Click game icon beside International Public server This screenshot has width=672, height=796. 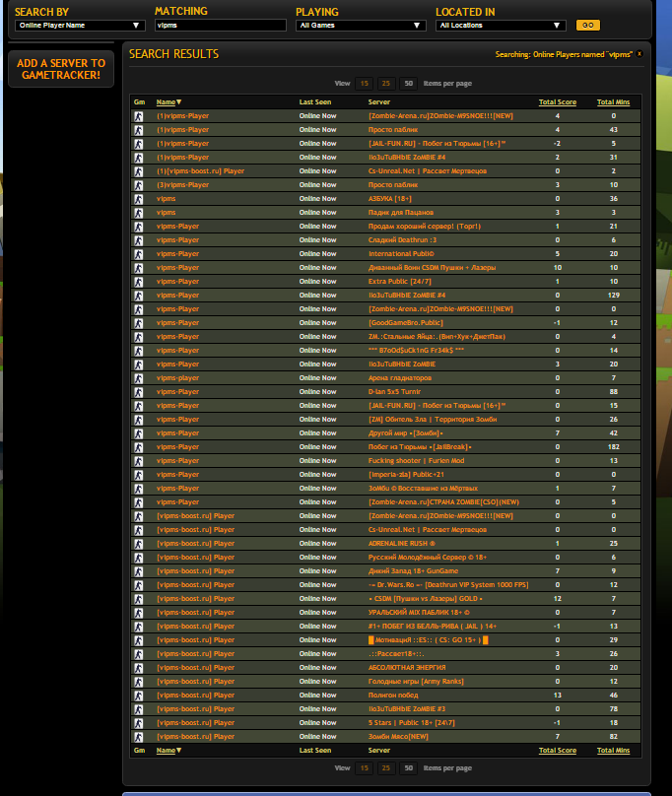(x=138, y=254)
